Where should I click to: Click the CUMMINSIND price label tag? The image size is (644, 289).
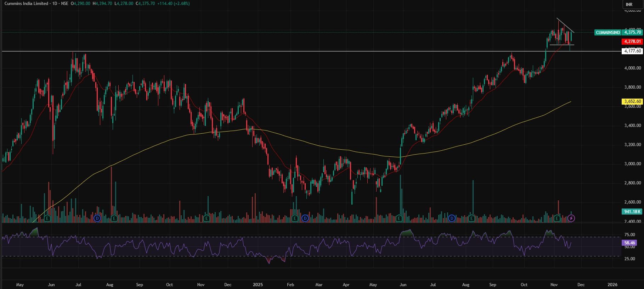click(x=608, y=32)
